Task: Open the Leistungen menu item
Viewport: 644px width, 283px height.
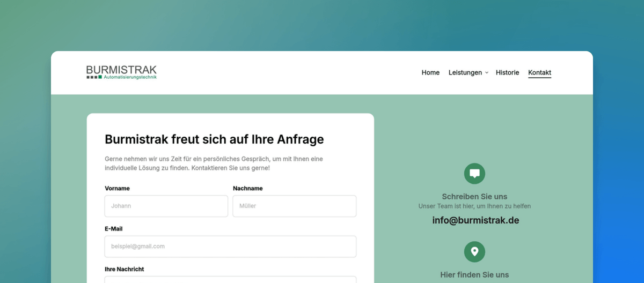Action: [465, 72]
